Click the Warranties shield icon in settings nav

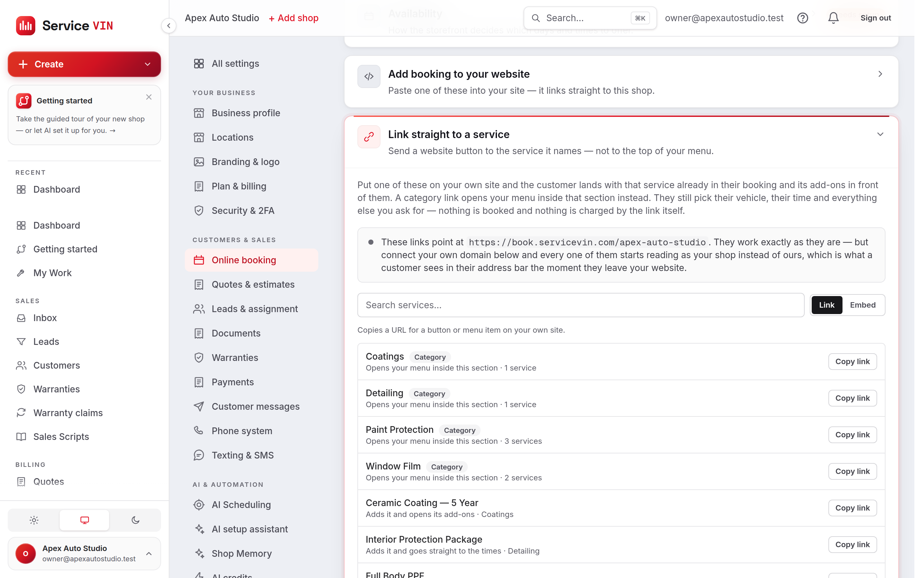199,358
